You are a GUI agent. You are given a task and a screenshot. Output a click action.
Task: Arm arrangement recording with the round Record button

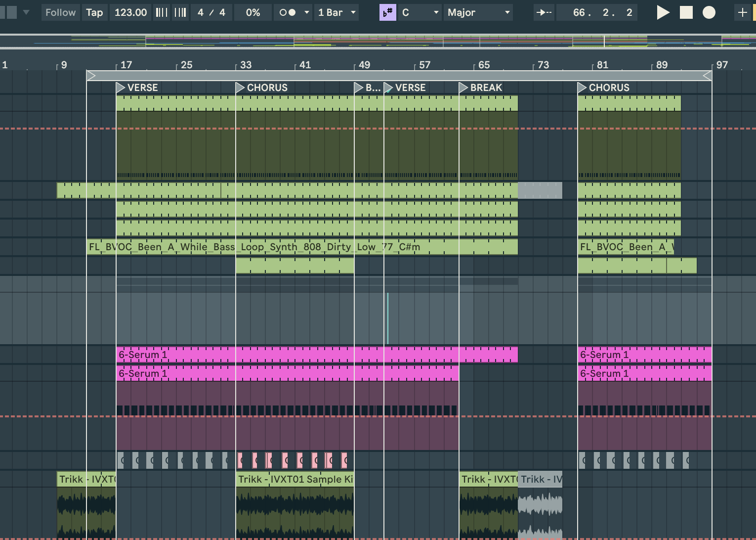(x=709, y=12)
